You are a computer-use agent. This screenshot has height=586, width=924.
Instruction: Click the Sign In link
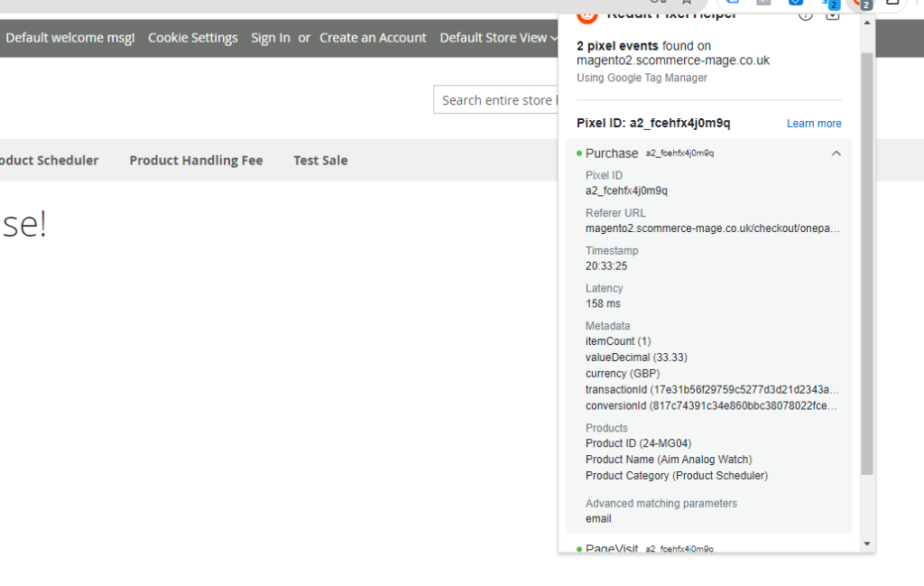(x=271, y=38)
